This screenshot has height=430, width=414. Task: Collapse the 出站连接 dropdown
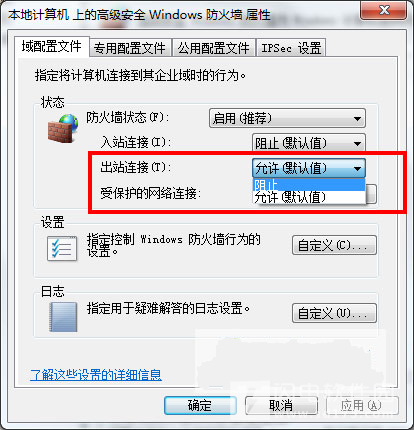tap(309, 168)
